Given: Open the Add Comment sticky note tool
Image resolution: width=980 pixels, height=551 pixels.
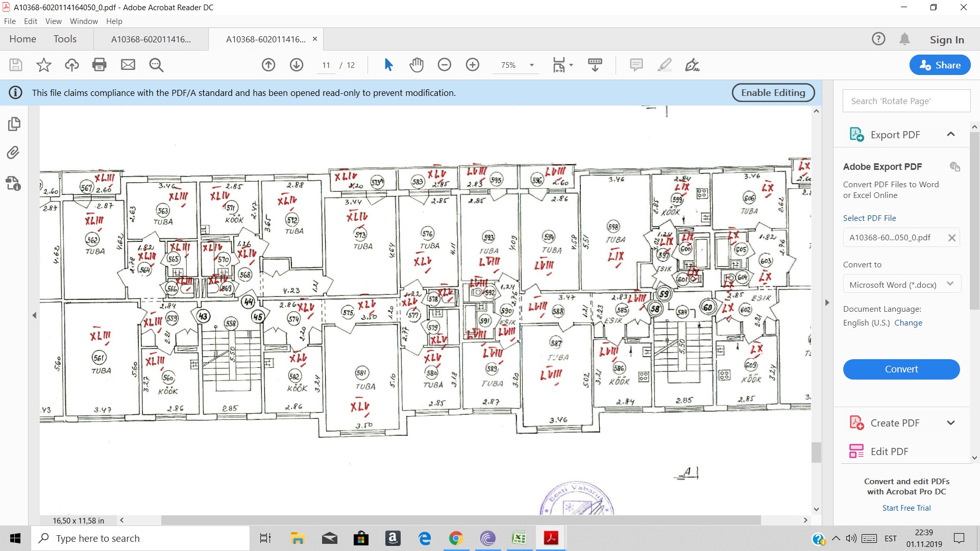Looking at the screenshot, I should coord(636,65).
